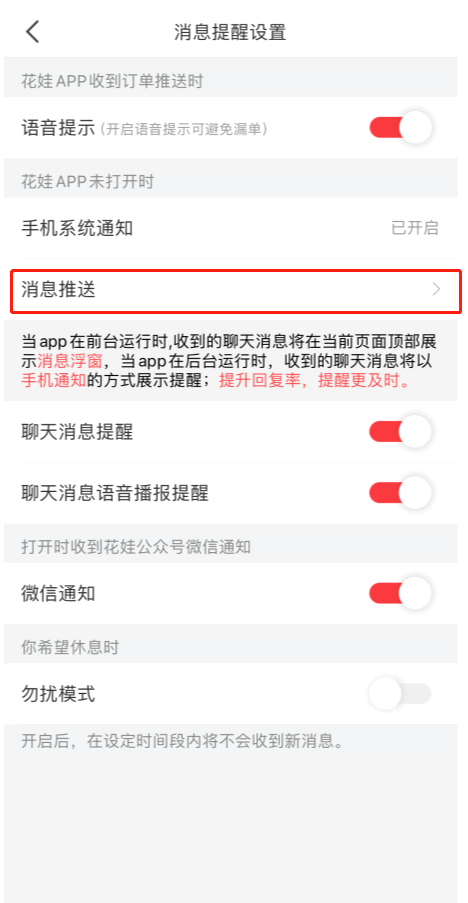Tap the red 手机通知 text
The width and height of the screenshot is (468, 903).
coord(54,381)
